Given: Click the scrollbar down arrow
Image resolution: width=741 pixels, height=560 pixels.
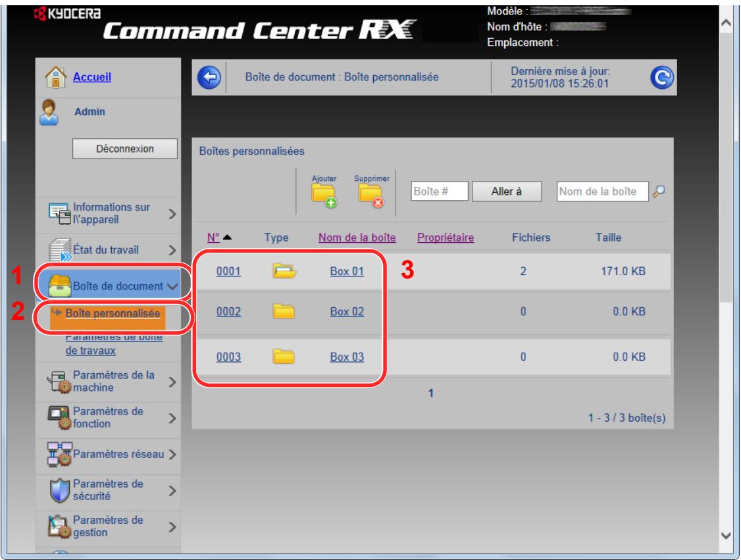Looking at the screenshot, I should (x=726, y=536).
